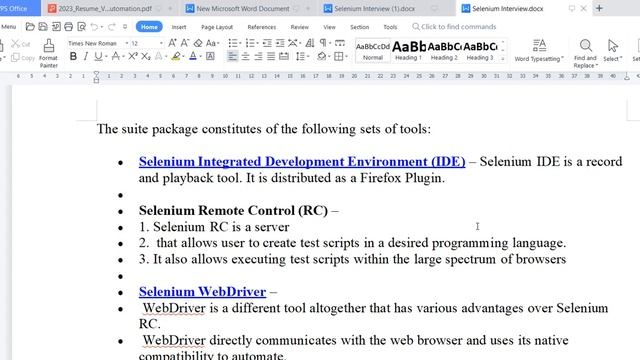
Task: Click the Save icon in quick toolbar
Action: (43, 27)
